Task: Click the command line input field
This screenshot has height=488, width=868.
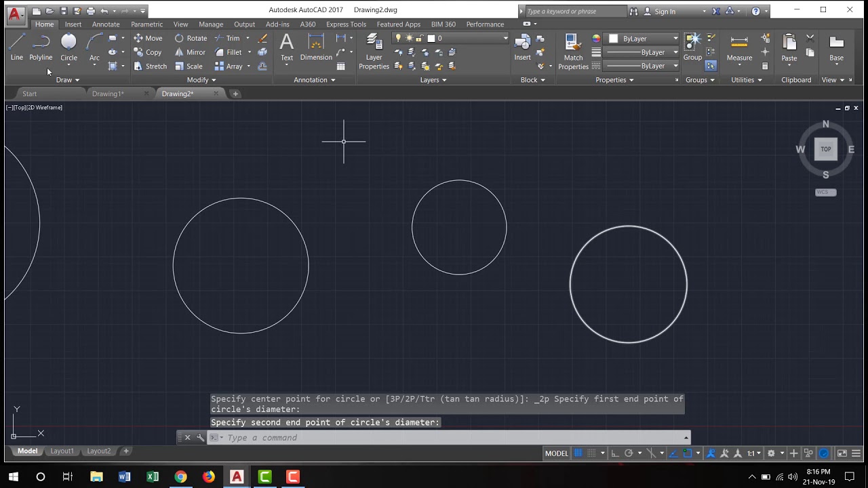Action: (x=448, y=438)
